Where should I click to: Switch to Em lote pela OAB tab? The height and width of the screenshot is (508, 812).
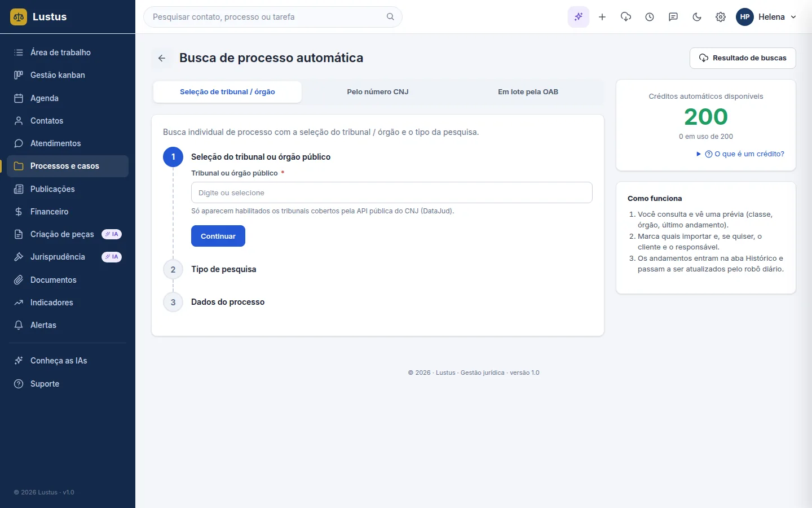(x=528, y=92)
